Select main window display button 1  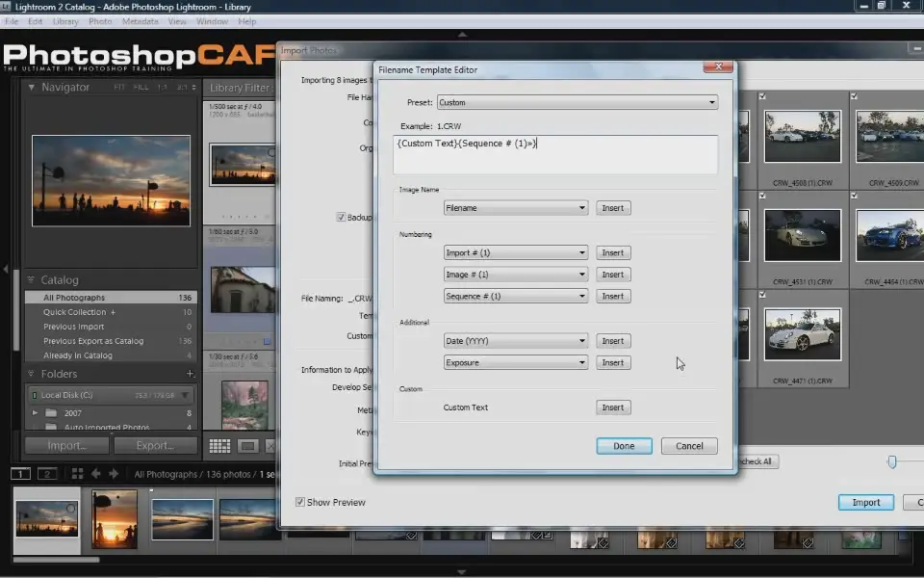click(x=20, y=474)
